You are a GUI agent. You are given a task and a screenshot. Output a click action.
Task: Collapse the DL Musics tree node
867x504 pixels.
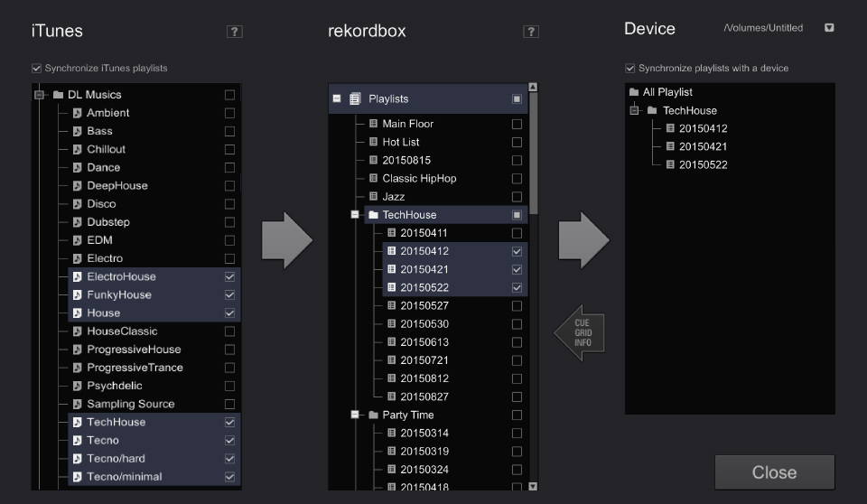pyautogui.click(x=39, y=95)
